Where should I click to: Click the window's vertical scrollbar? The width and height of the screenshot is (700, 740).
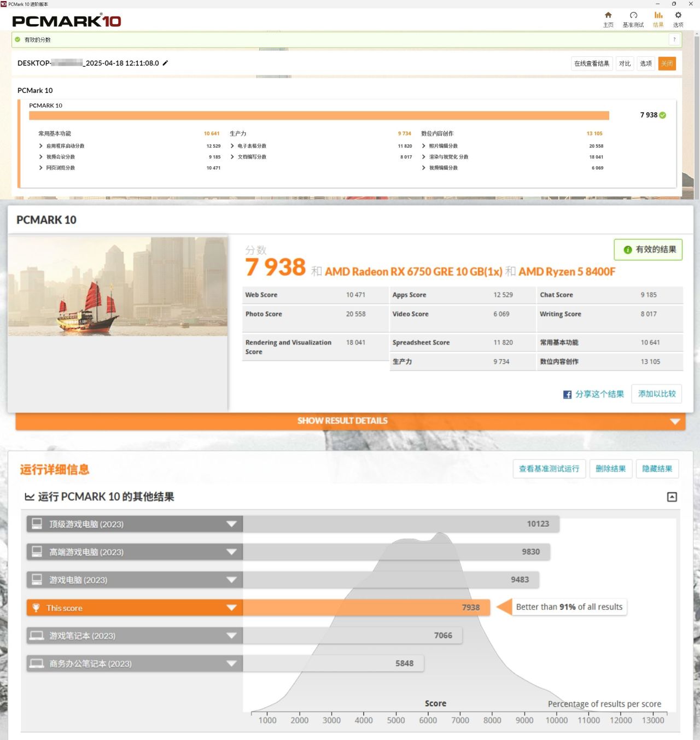[697, 115]
